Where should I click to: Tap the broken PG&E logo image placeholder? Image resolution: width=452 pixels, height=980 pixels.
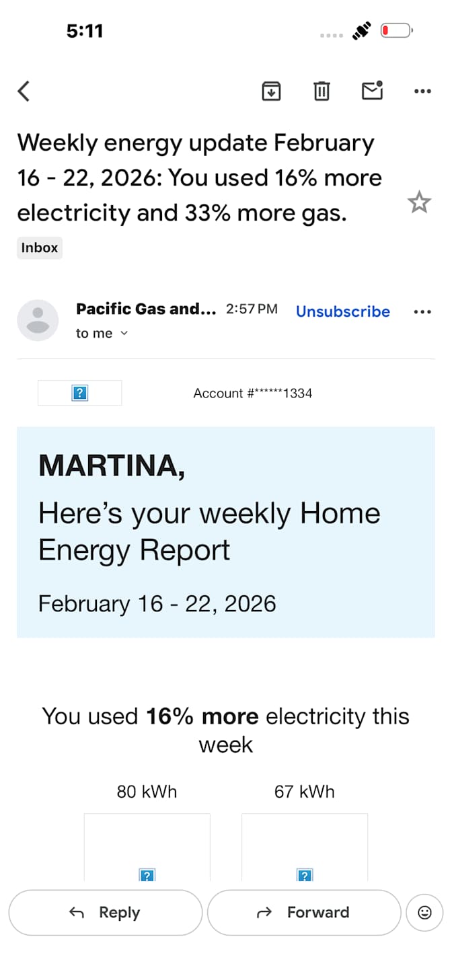(x=79, y=393)
